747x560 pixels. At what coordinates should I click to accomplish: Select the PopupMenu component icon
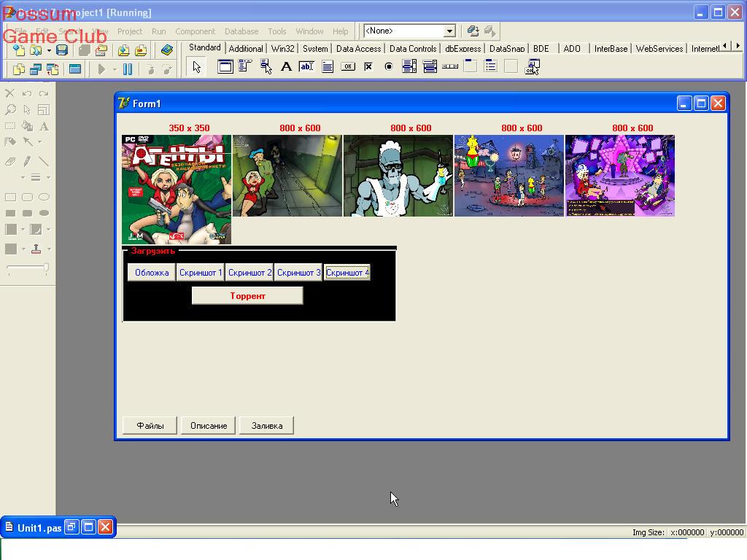[266, 66]
